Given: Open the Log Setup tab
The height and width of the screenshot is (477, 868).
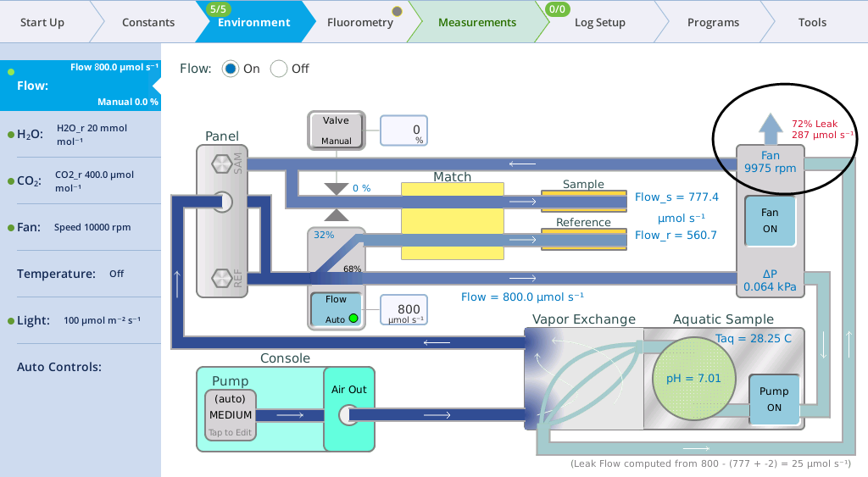Looking at the screenshot, I should click(x=599, y=22).
